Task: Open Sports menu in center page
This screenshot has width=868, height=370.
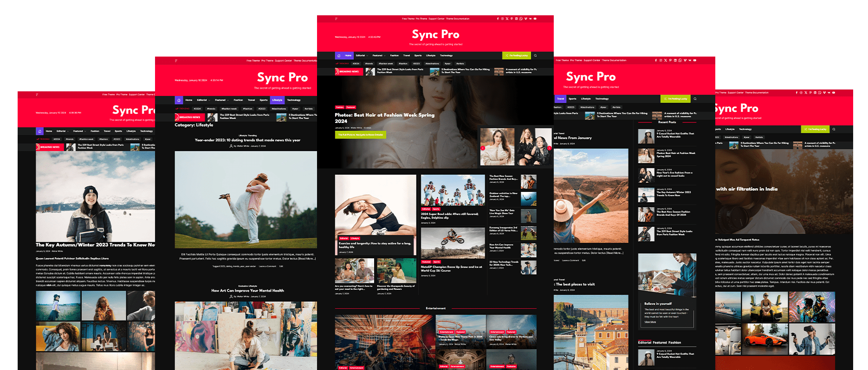Action: [418, 56]
